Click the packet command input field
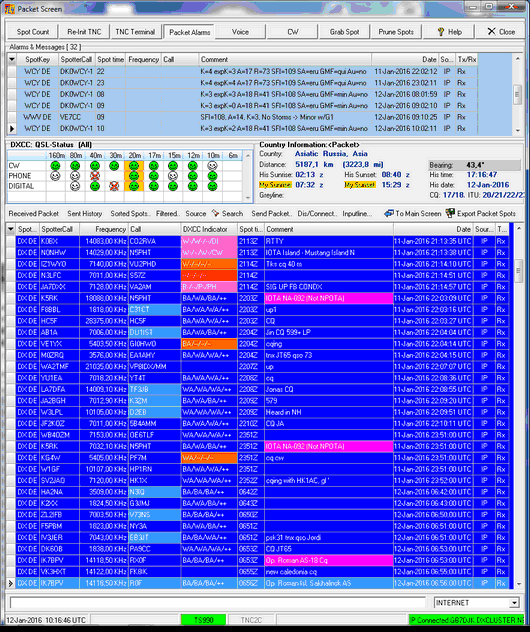This screenshot has height=632, width=530. tap(218, 603)
